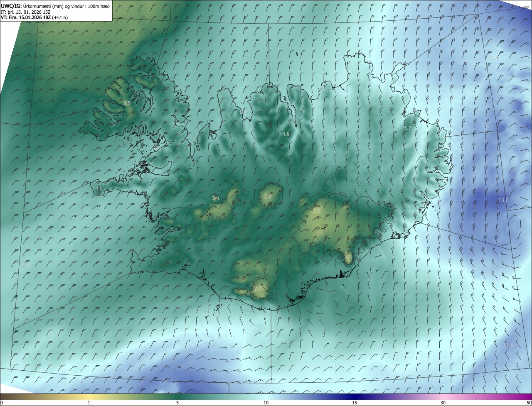Click the 11.9 value in the lower right
The width and height of the screenshot is (532, 406).
click(508, 345)
